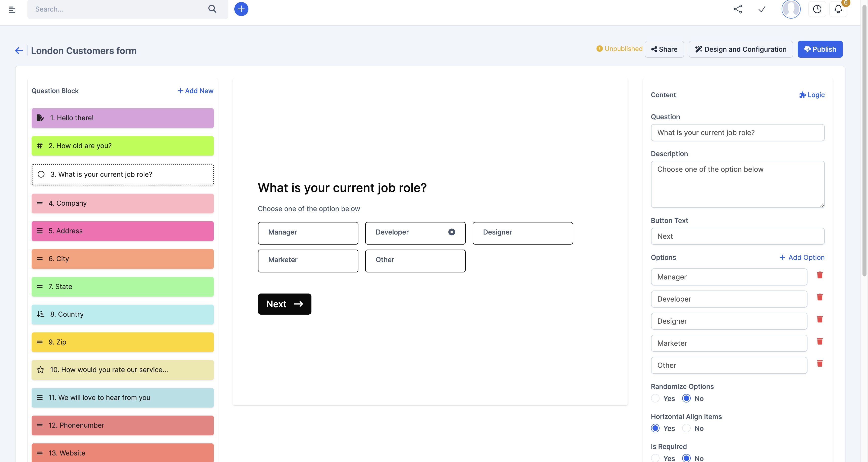The height and width of the screenshot is (462, 868).
Task: Switch to the Logic tab
Action: click(x=812, y=95)
